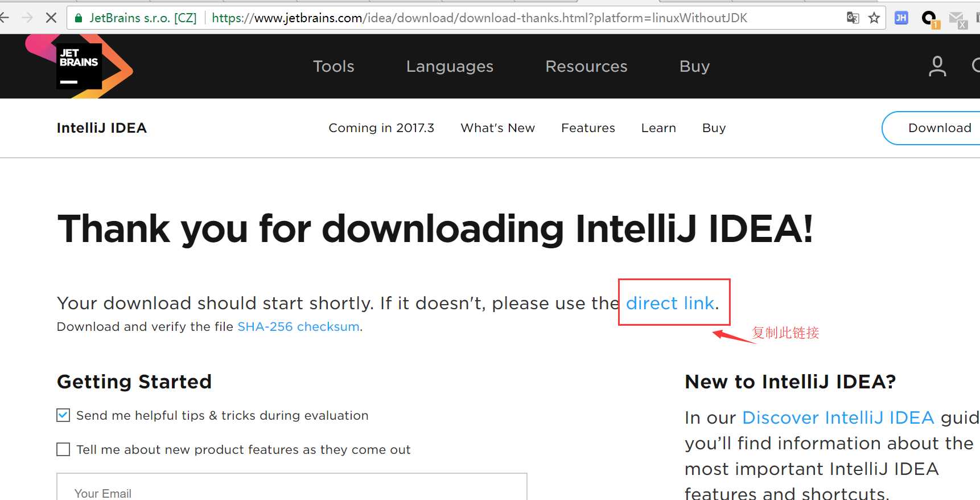
Task: Click Buy in the IntelliJ IDEA submenu
Action: 714,128
